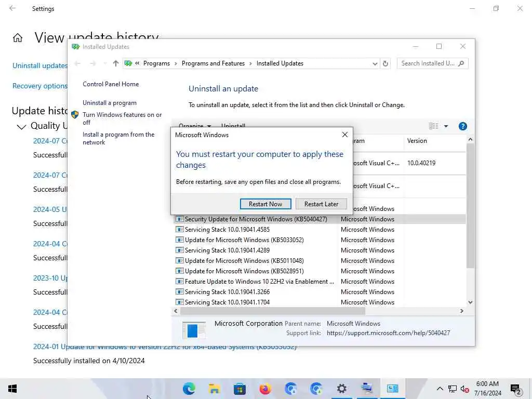Close the Microsoft Windows restart dialog

345,135
